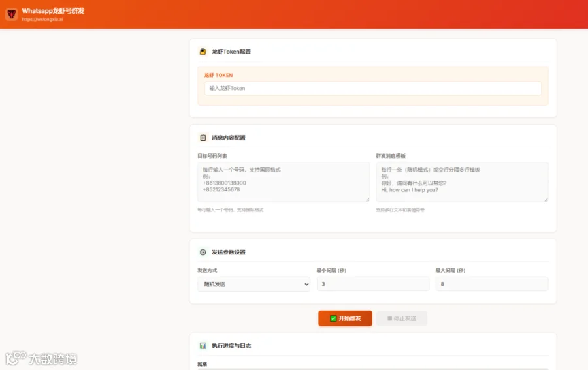Click the 目标号码列表 label

(212, 156)
